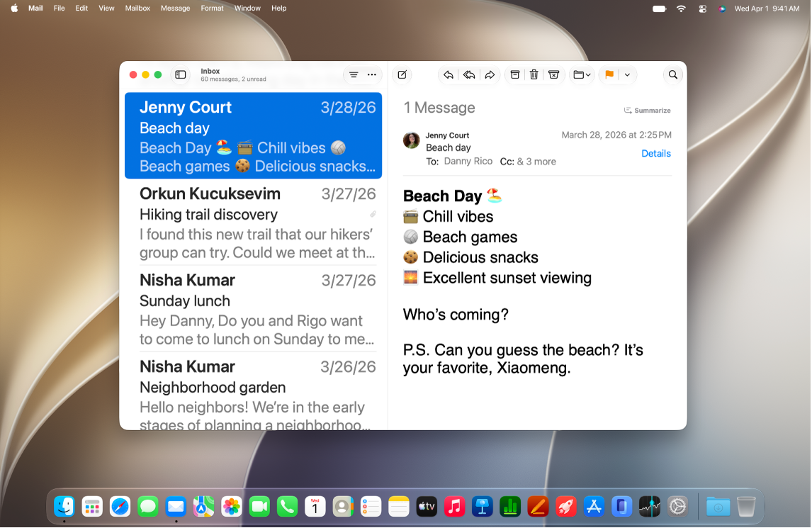
Task: Move the message to Junk
Action: point(553,74)
